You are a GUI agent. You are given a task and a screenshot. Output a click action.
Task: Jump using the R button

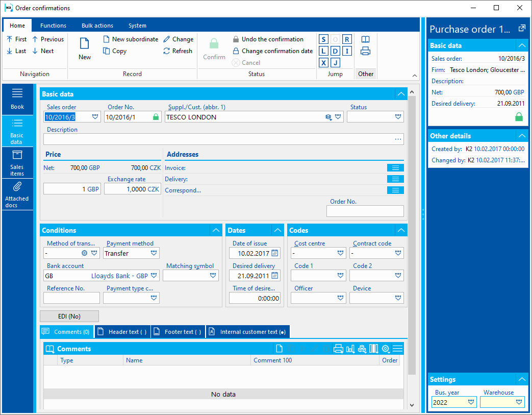click(x=347, y=39)
